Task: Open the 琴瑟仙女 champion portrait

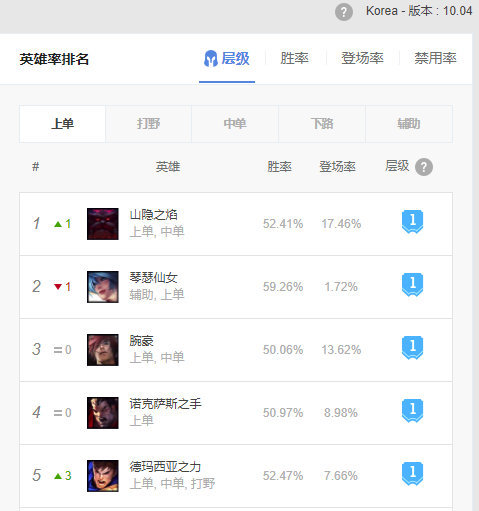Action: [103, 287]
